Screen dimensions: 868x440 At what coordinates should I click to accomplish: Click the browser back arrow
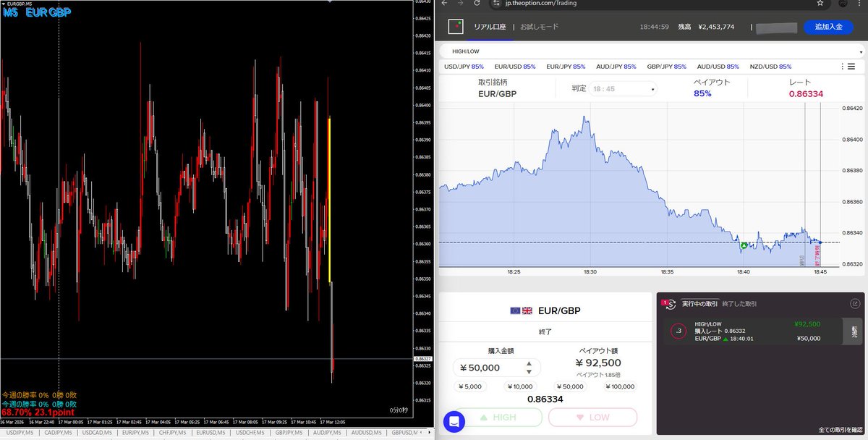point(444,4)
